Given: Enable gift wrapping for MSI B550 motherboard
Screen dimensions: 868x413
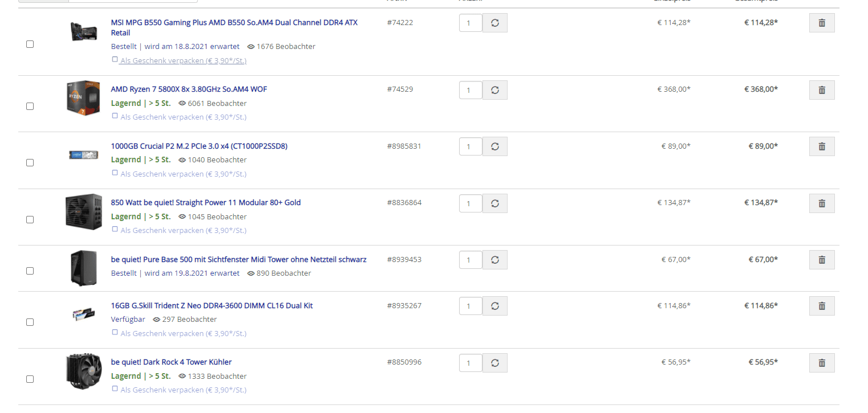Looking at the screenshot, I should (x=115, y=59).
